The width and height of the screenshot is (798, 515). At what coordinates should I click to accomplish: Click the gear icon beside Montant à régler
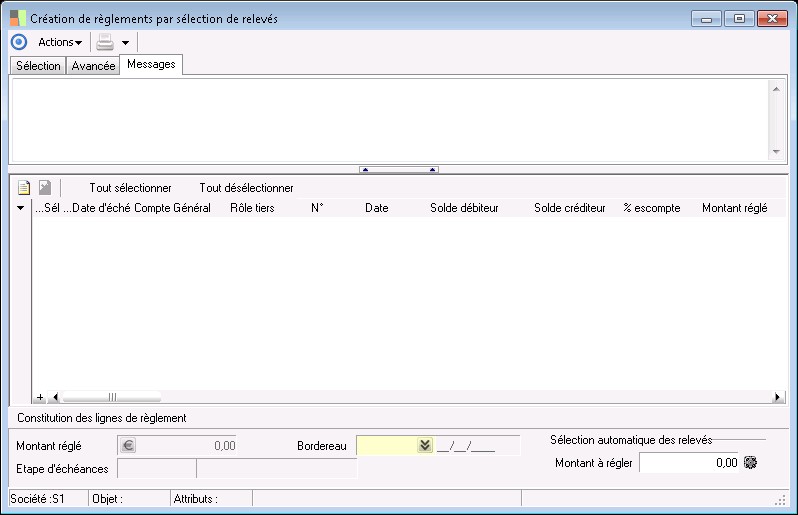[x=751, y=463]
